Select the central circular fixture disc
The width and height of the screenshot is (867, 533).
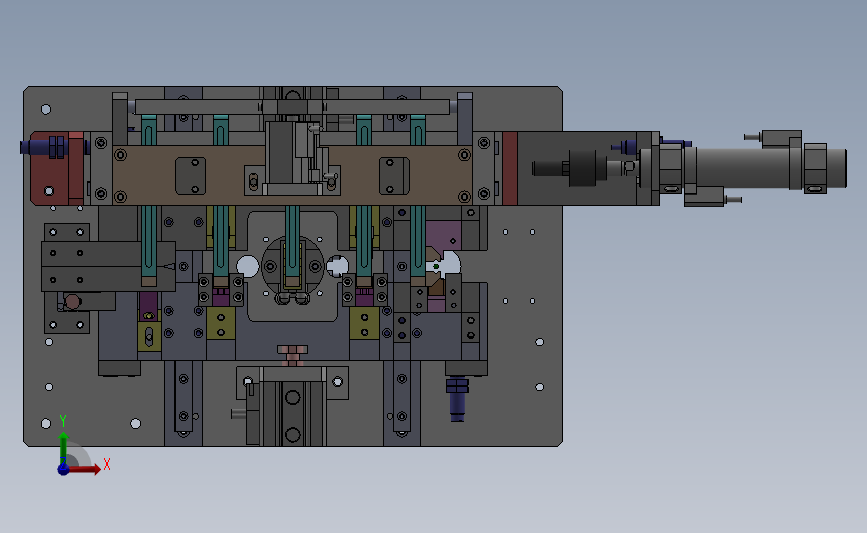tap(293, 266)
